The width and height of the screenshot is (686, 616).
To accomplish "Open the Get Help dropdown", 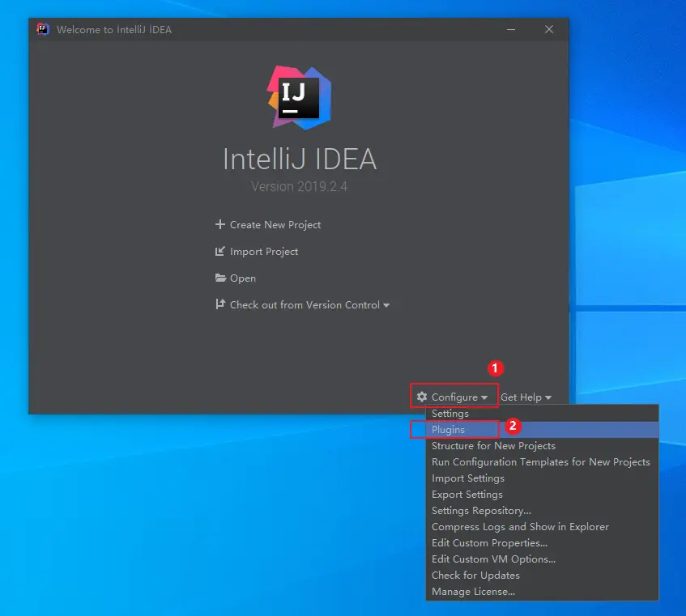I will [x=526, y=397].
